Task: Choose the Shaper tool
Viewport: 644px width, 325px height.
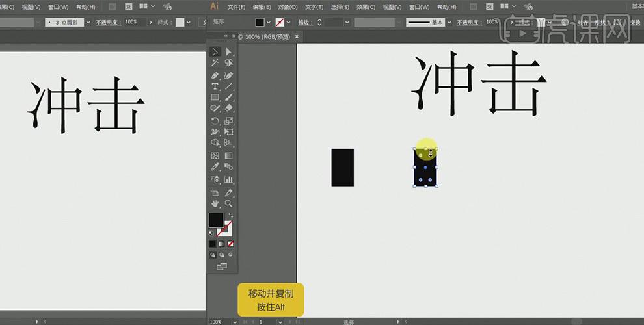Action: pos(215,108)
